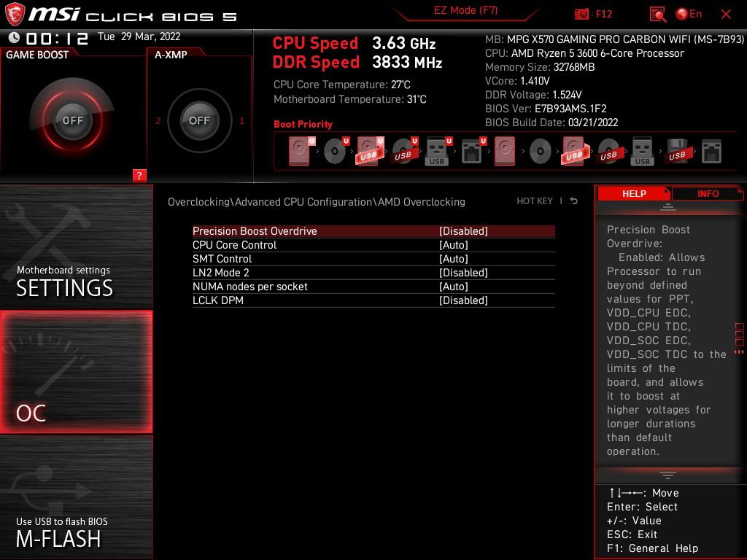Open the LN2 Mode 2 [Disabled] value
This screenshot has height=560, width=747.
point(463,273)
